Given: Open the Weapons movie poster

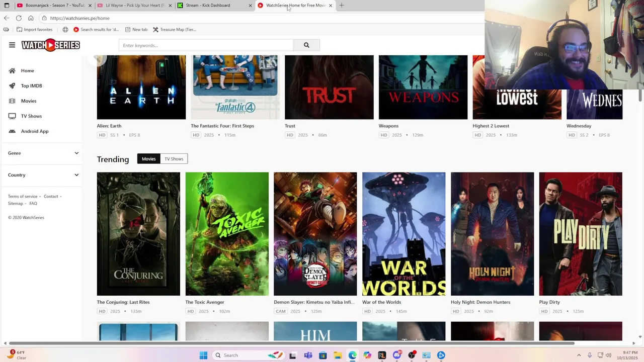Looking at the screenshot, I should coord(423,87).
